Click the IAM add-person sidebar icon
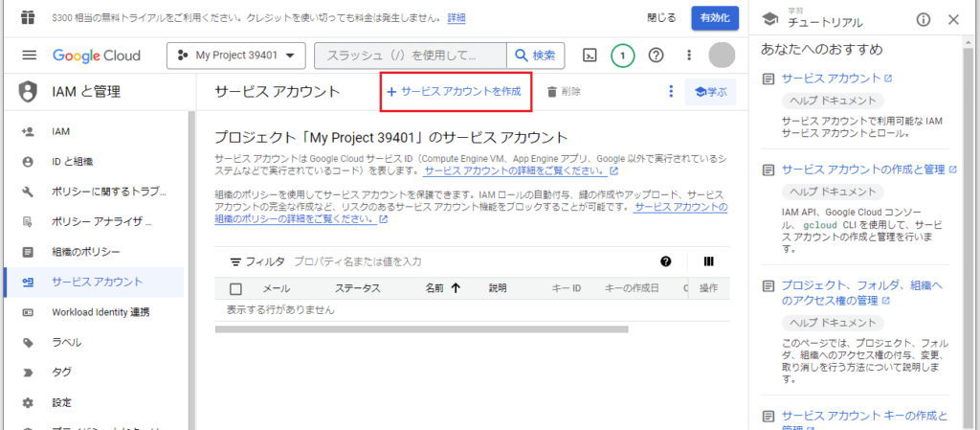Screen dimensions: 980x430 (28, 132)
